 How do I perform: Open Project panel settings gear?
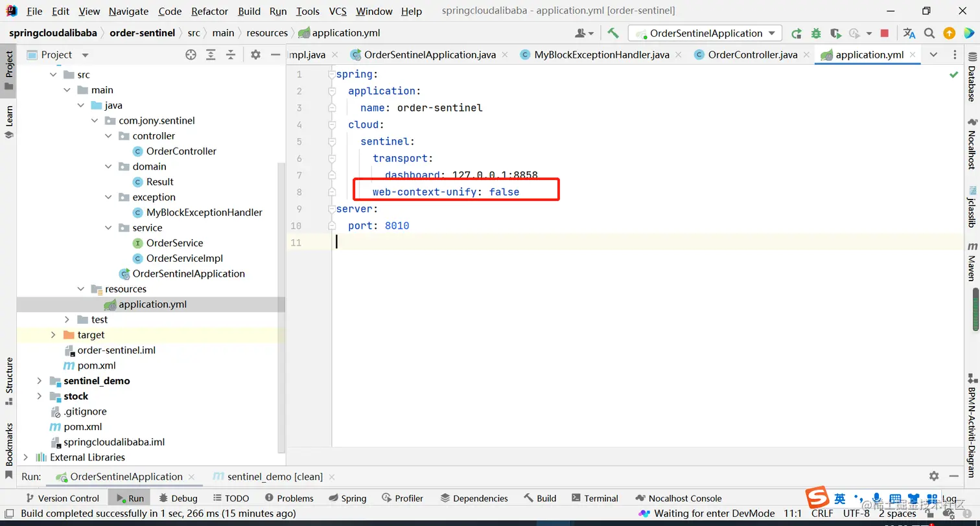pyautogui.click(x=255, y=55)
